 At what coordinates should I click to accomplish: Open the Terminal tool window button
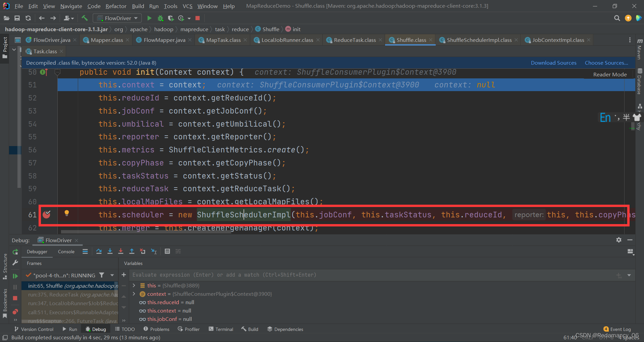click(x=221, y=329)
